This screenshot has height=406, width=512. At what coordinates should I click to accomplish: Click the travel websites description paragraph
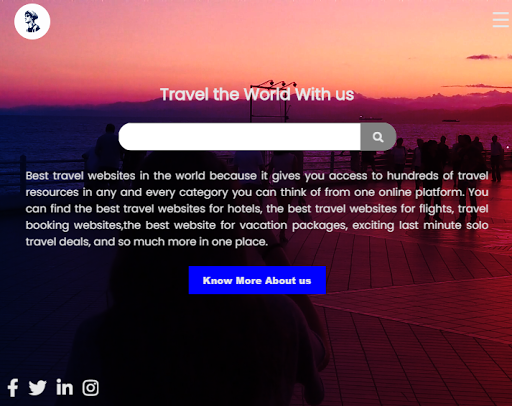(x=257, y=209)
